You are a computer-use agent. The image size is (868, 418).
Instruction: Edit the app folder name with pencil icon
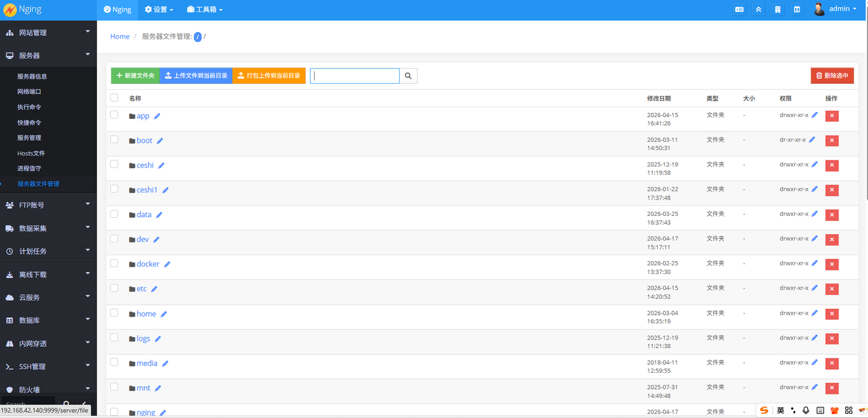(x=157, y=116)
